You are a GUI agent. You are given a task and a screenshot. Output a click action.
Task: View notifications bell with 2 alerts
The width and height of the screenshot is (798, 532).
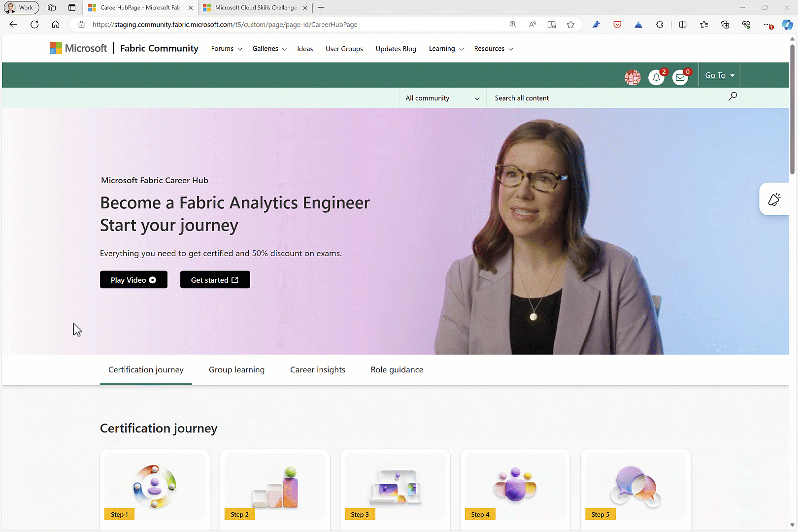pyautogui.click(x=657, y=77)
